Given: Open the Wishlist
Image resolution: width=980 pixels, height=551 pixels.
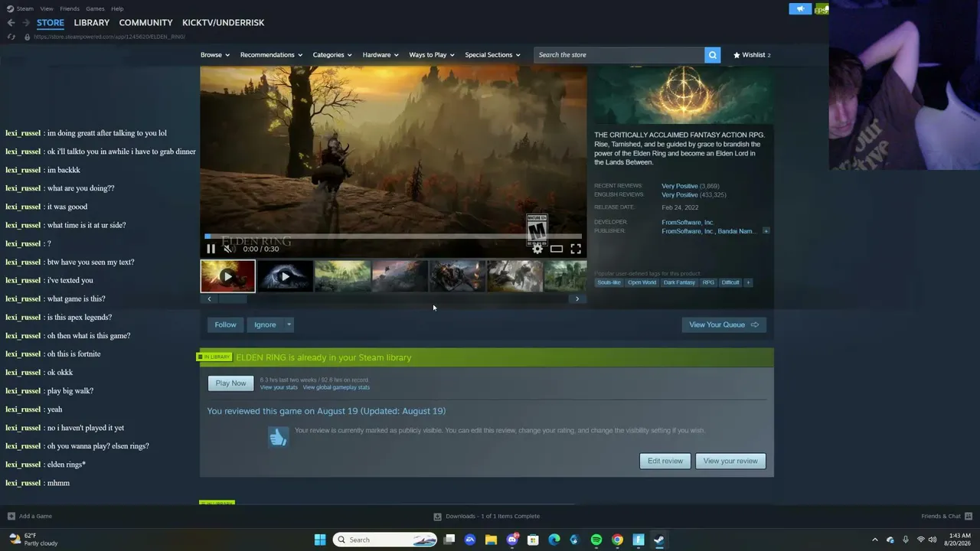Looking at the screenshot, I should pyautogui.click(x=752, y=55).
